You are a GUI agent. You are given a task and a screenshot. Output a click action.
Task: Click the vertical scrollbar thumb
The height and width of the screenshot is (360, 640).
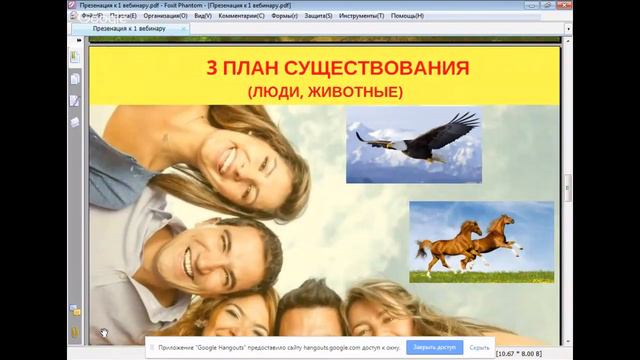coord(567,188)
